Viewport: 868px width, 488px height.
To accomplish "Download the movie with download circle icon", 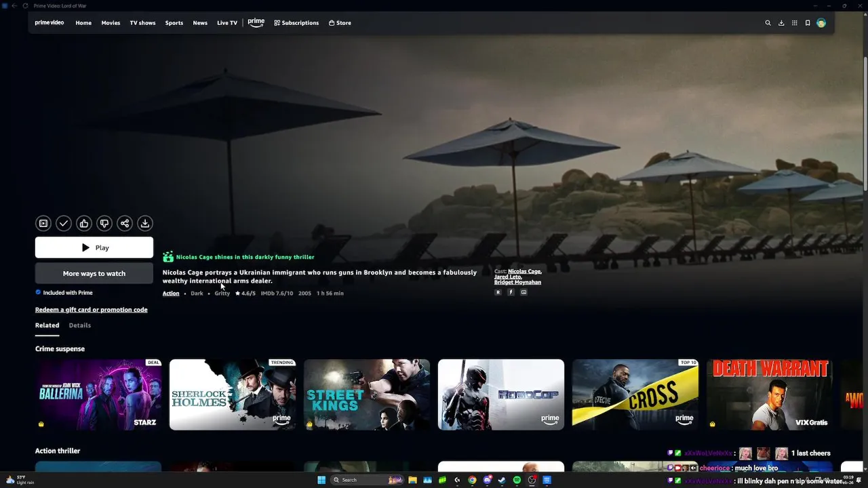I will tap(145, 223).
